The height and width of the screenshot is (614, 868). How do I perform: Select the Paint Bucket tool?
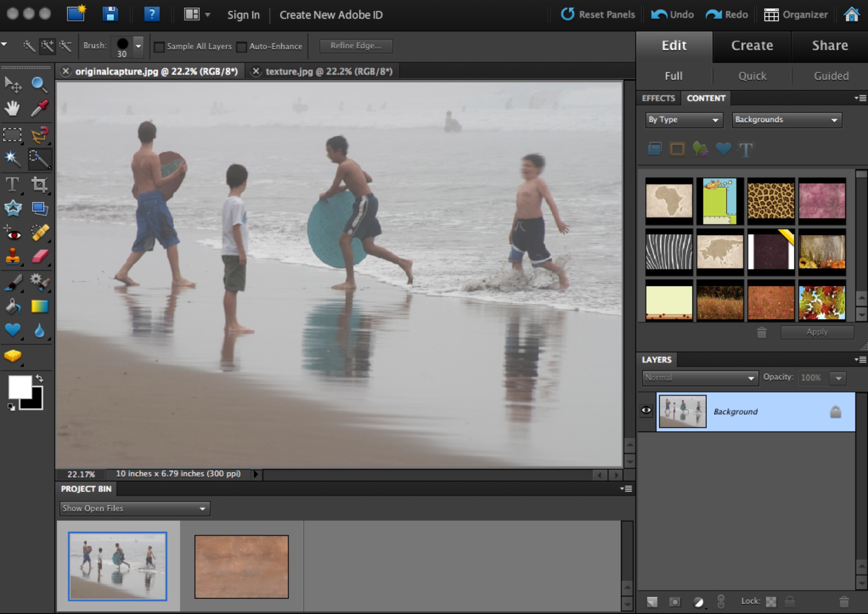[x=12, y=307]
